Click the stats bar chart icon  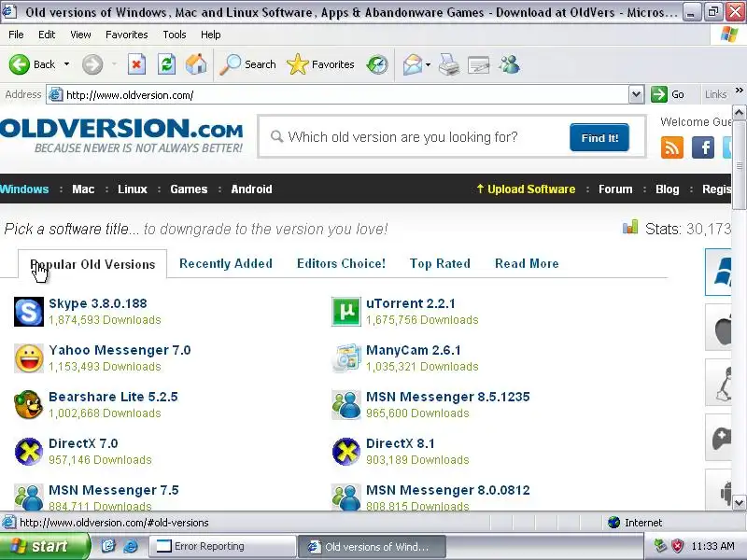point(630,227)
